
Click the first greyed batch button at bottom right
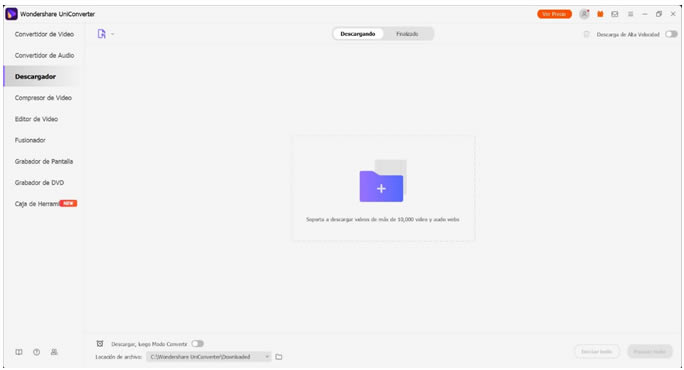(596, 351)
